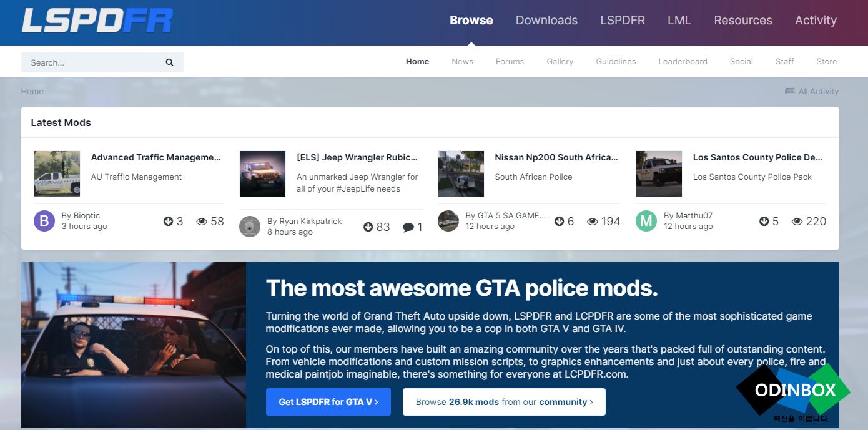The width and height of the screenshot is (868, 430).
Task: Click download icon on Los Santos County mod
Action: [x=764, y=222]
